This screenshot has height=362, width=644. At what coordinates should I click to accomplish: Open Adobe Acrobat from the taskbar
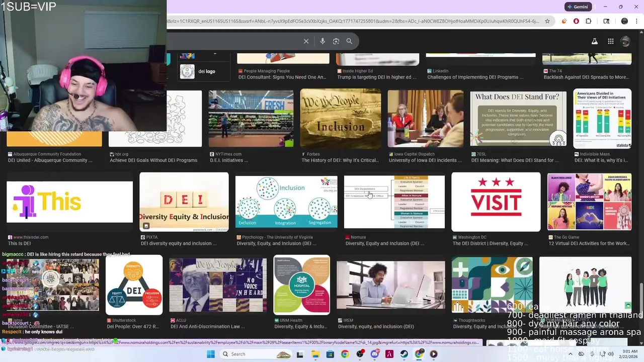(389, 354)
